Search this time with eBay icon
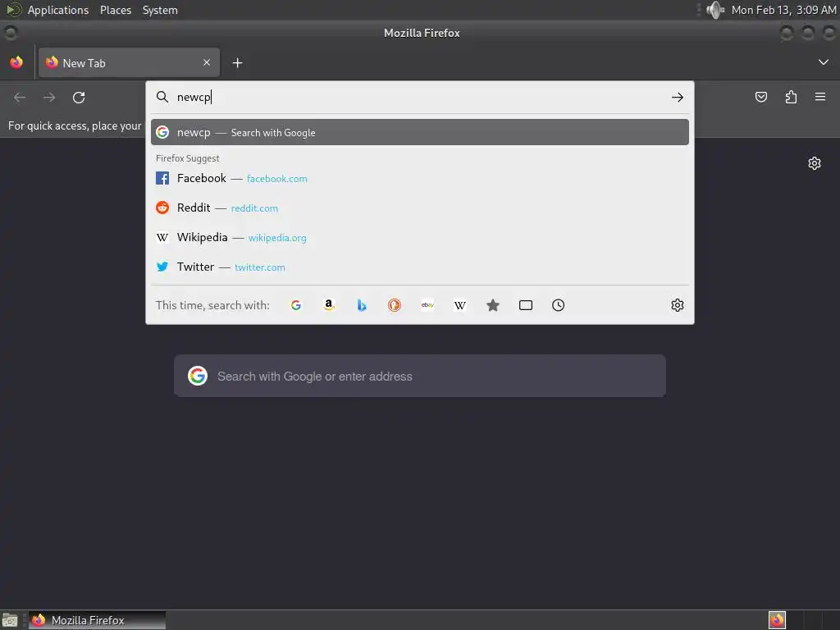This screenshot has width=840, height=630. coord(427,305)
